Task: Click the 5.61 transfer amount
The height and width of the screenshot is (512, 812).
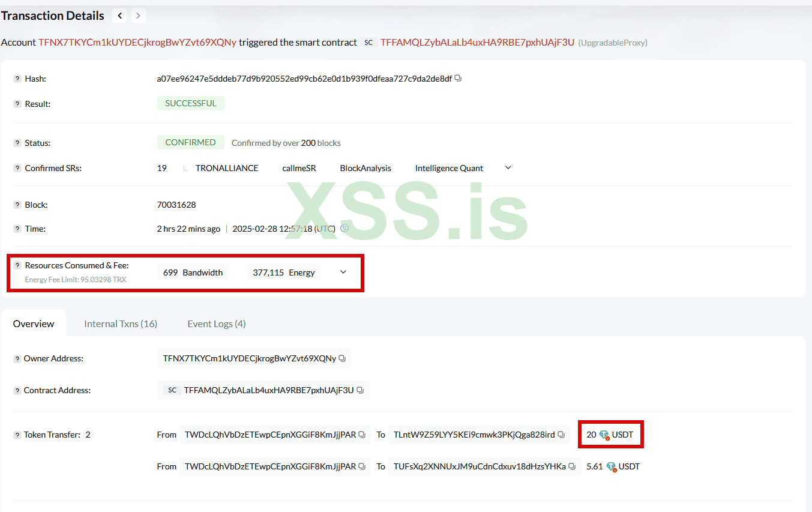Action: (595, 466)
